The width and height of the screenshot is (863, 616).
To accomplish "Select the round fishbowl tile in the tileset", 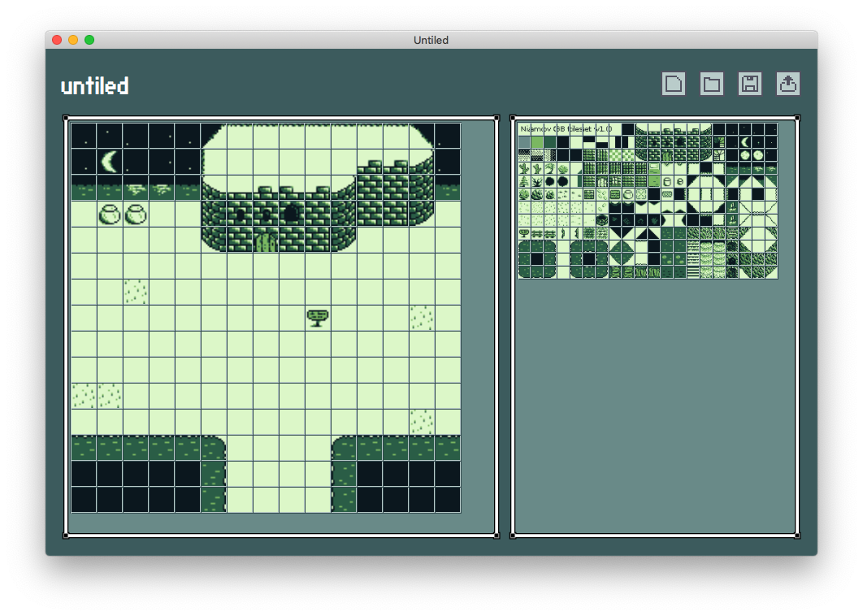I will (x=627, y=193).
